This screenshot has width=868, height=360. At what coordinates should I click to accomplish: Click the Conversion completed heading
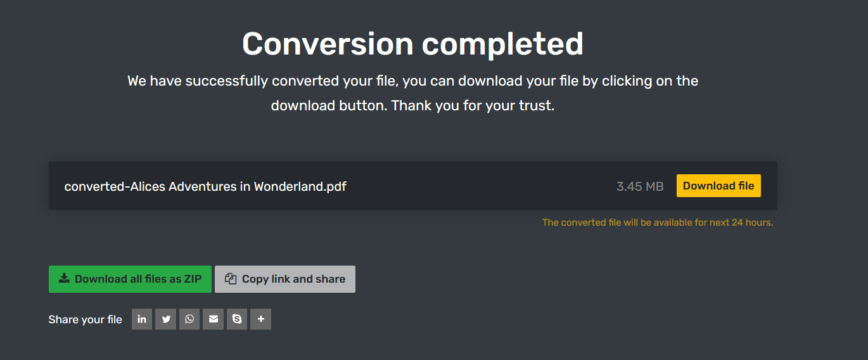pos(412,44)
